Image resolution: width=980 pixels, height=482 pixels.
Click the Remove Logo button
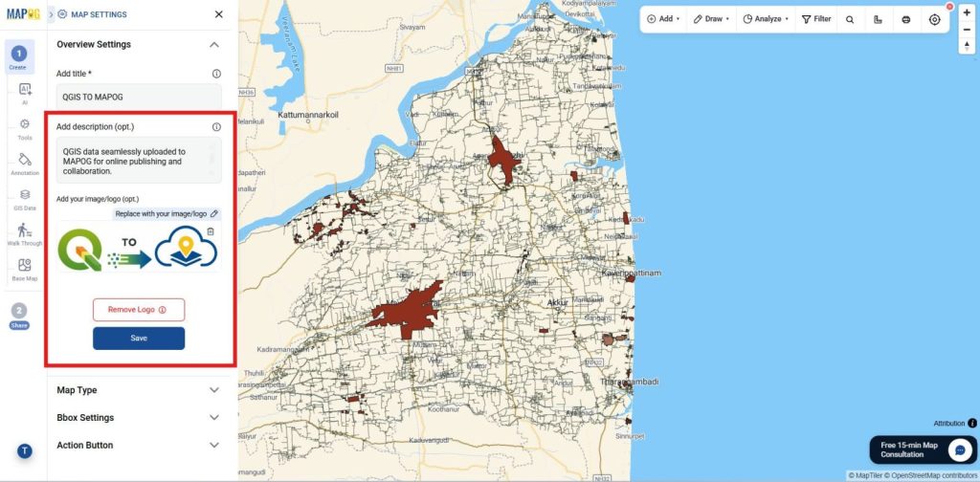tap(139, 310)
